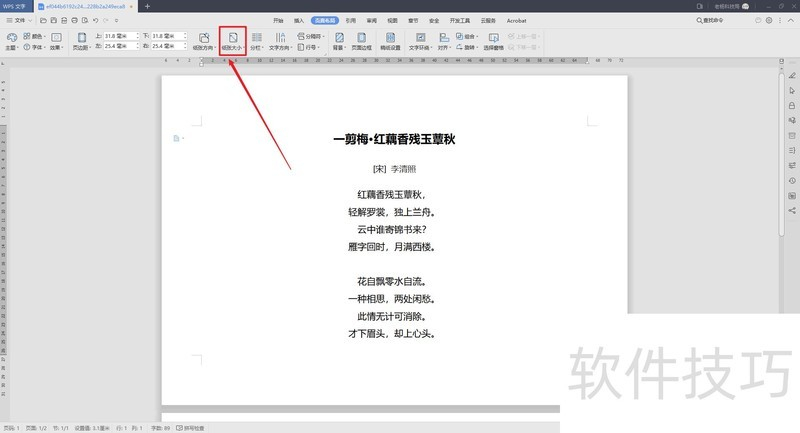
Task: Open the 纸张大小 paper size menu
Action: [x=233, y=41]
